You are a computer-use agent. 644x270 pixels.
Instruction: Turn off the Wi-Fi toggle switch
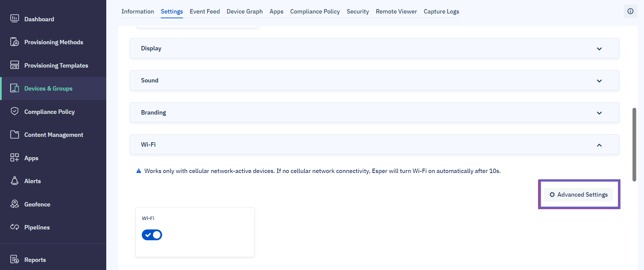click(152, 235)
